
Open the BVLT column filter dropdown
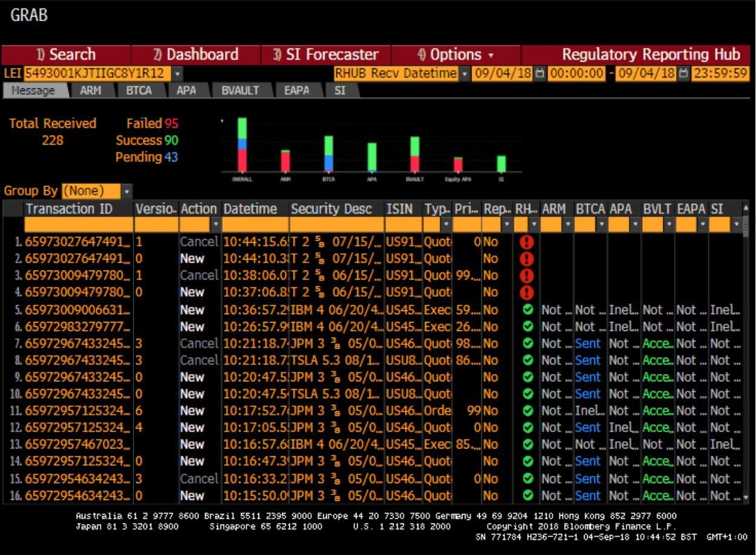coord(669,225)
